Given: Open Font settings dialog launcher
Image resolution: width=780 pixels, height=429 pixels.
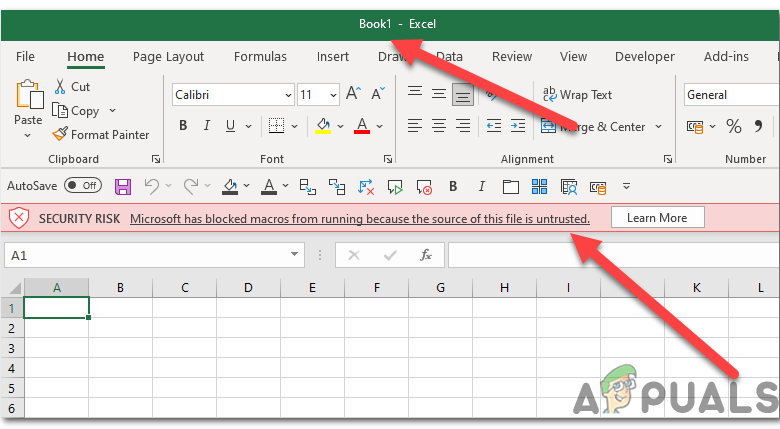Looking at the screenshot, I should pyautogui.click(x=388, y=159).
